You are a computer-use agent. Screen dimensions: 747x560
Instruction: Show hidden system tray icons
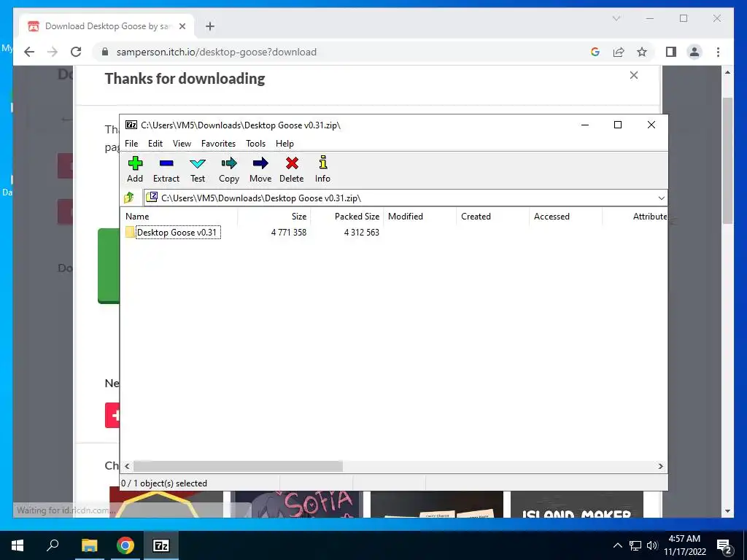tap(617, 545)
